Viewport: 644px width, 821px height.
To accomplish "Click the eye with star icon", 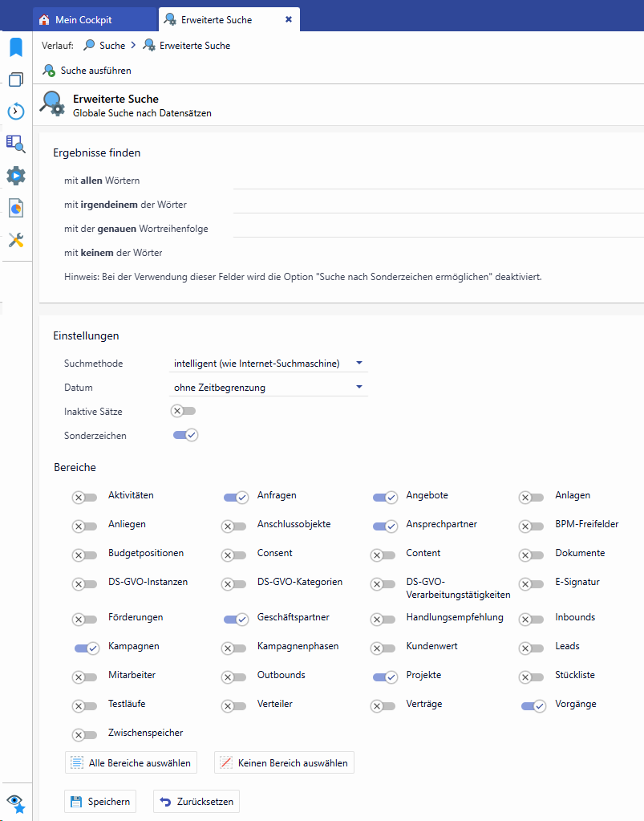I will [x=16, y=803].
